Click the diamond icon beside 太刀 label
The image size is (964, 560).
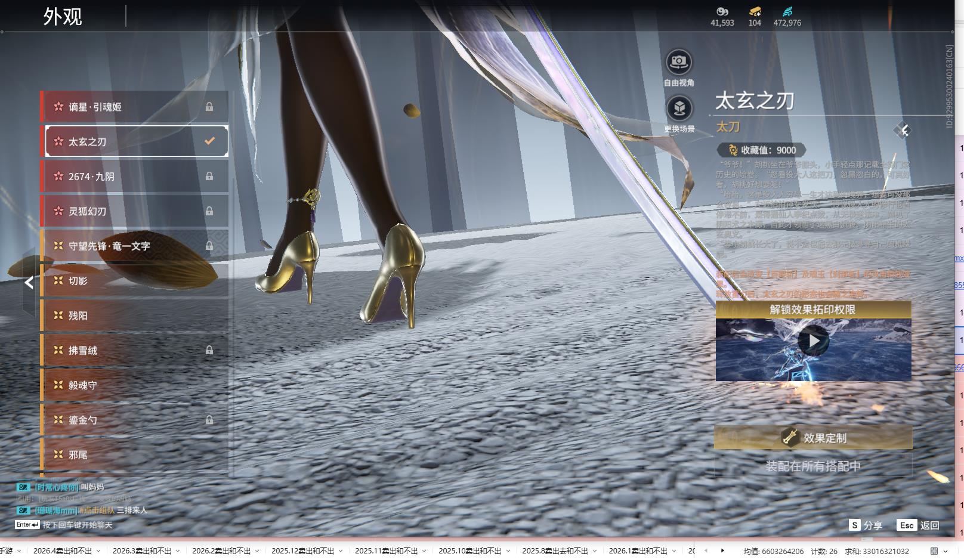(903, 131)
